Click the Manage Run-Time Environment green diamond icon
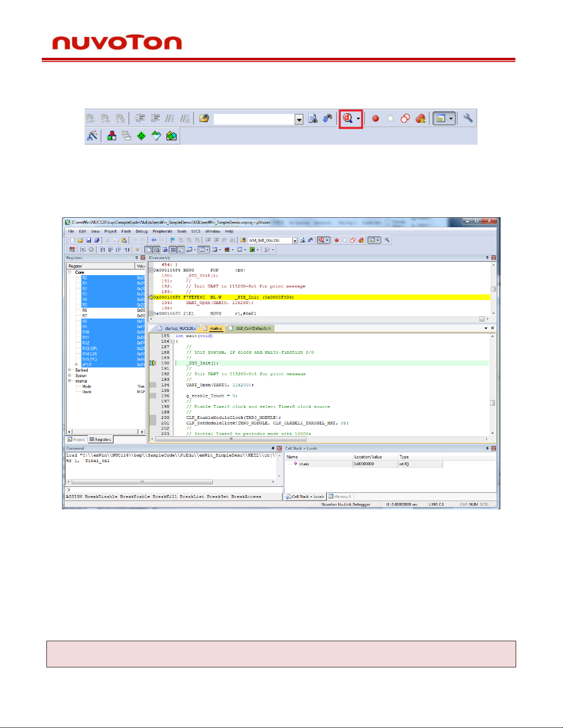Viewport: 563px width, 728px height. (142, 136)
